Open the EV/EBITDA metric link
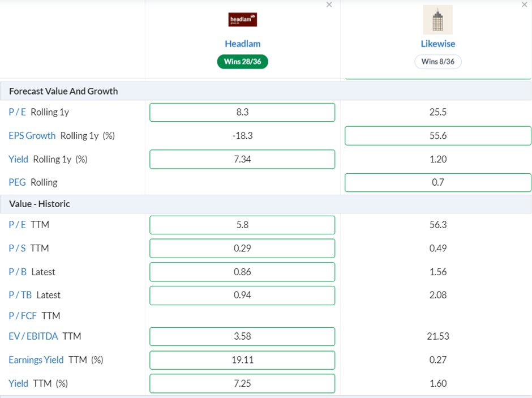 click(x=33, y=336)
